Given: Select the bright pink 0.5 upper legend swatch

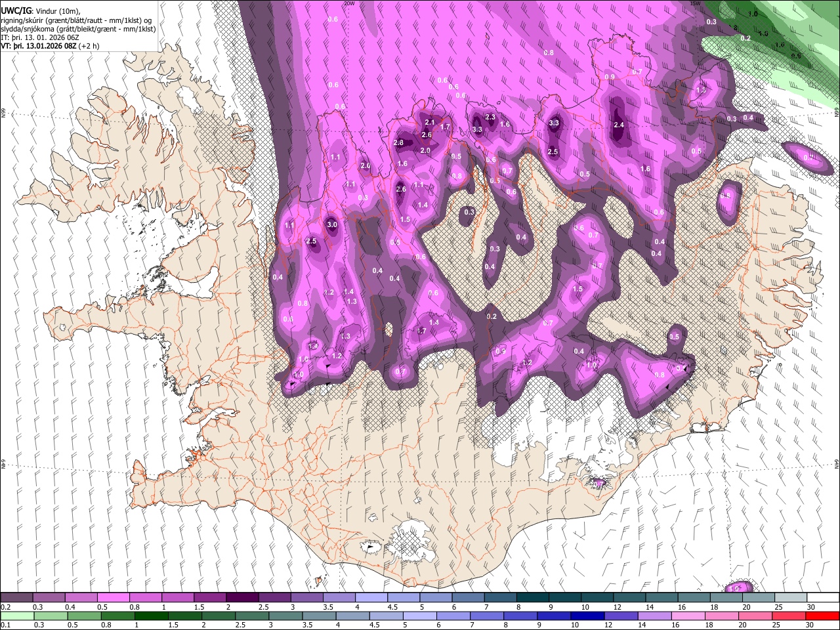Looking at the screenshot, I should point(113,598).
